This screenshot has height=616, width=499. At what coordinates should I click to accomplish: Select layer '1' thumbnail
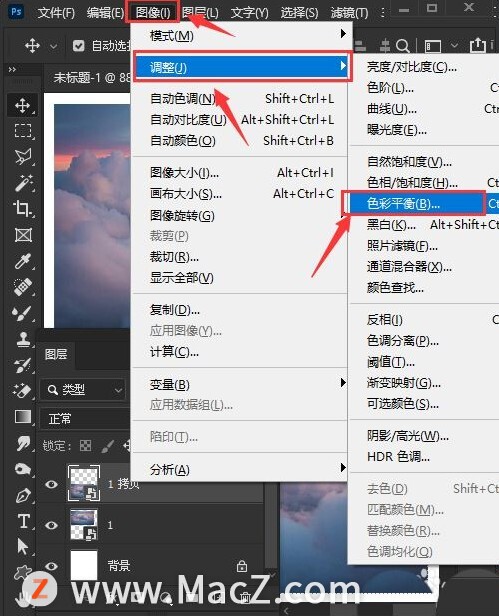(83, 524)
